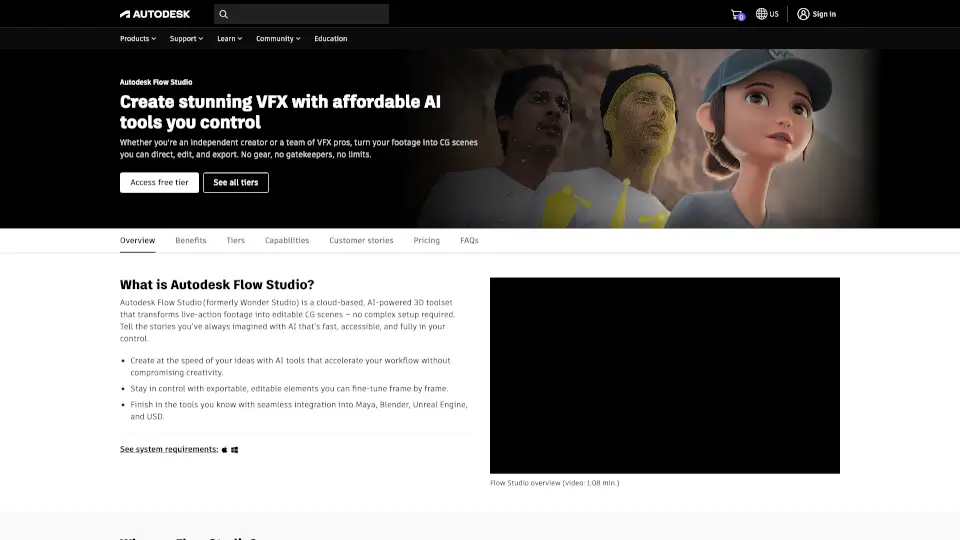Click into the search input field
Image resolution: width=960 pixels, height=540 pixels.
[301, 14]
